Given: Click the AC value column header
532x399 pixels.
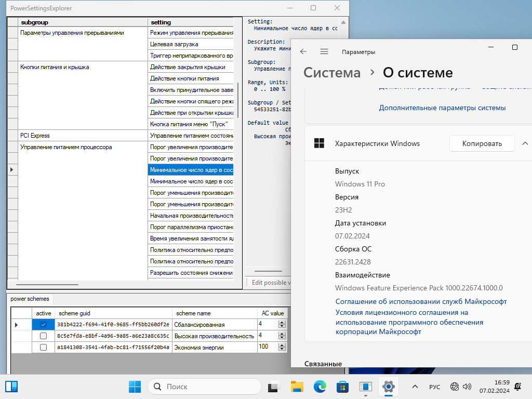Looking at the screenshot, I should pyautogui.click(x=272, y=313).
